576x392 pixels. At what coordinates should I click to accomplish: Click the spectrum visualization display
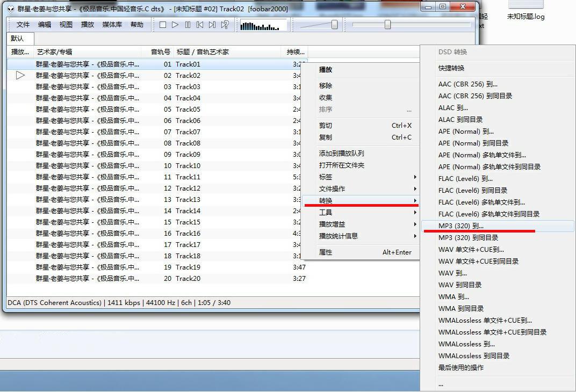pos(263,25)
